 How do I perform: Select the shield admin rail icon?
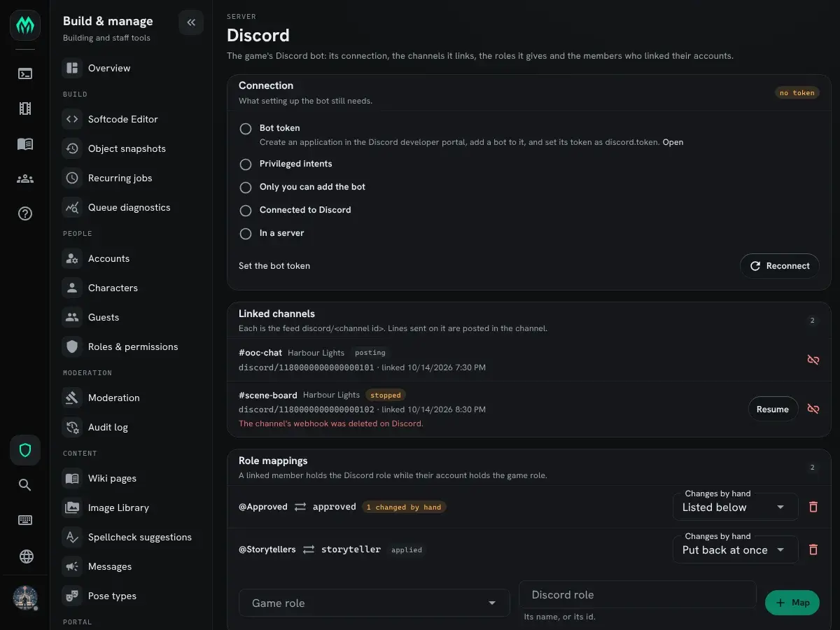[25, 450]
